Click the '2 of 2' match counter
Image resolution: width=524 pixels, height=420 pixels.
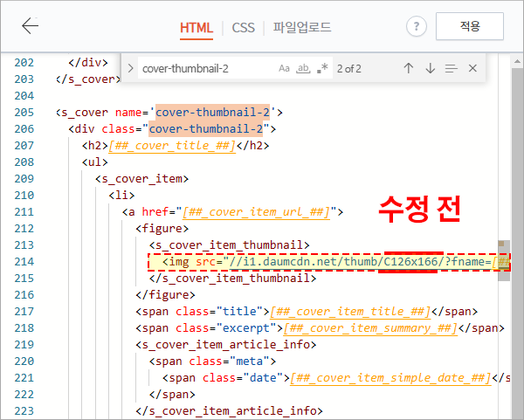pyautogui.click(x=348, y=69)
